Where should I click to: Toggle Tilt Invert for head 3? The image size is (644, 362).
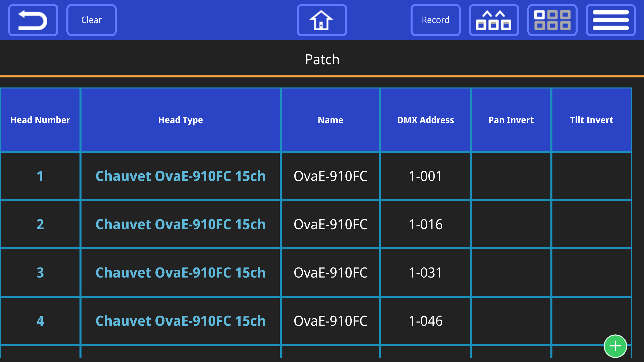coord(592,273)
